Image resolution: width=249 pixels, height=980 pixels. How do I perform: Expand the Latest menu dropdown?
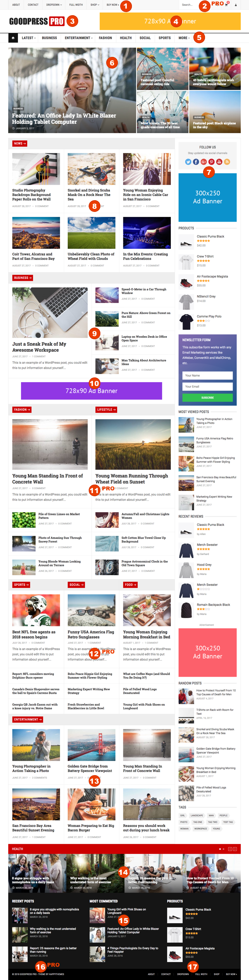coord(28,38)
